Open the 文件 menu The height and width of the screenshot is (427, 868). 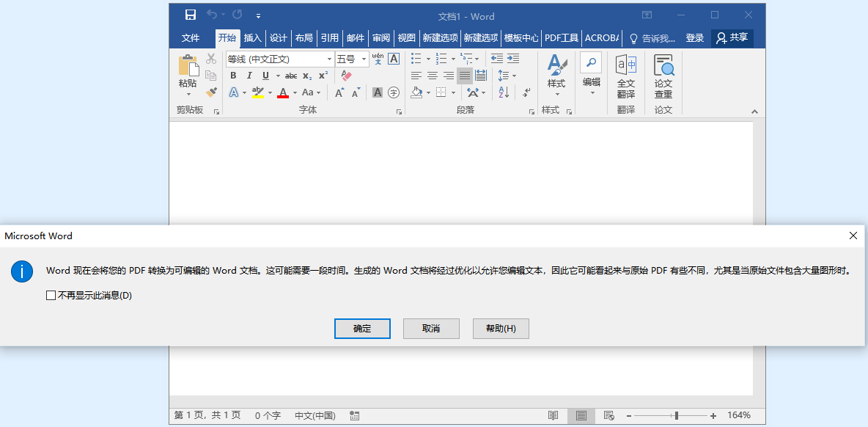coord(191,37)
